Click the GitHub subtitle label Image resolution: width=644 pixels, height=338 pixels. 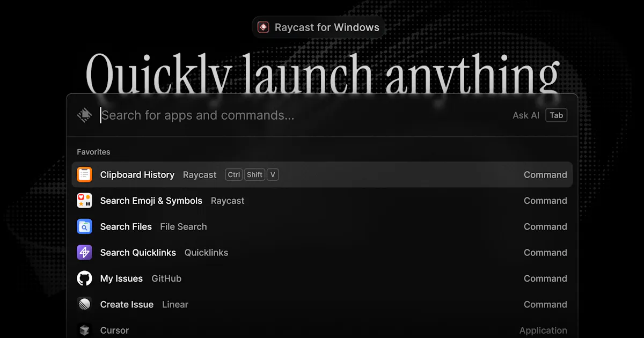[166, 278]
